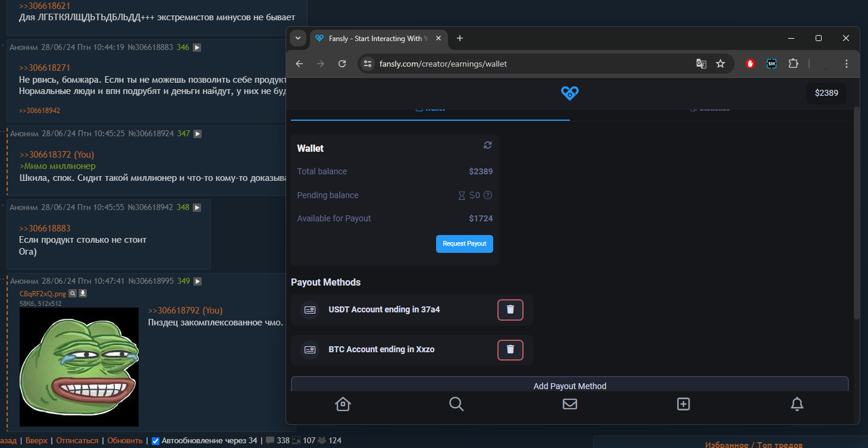
Task: Click the Google Translate icon
Action: click(x=701, y=64)
